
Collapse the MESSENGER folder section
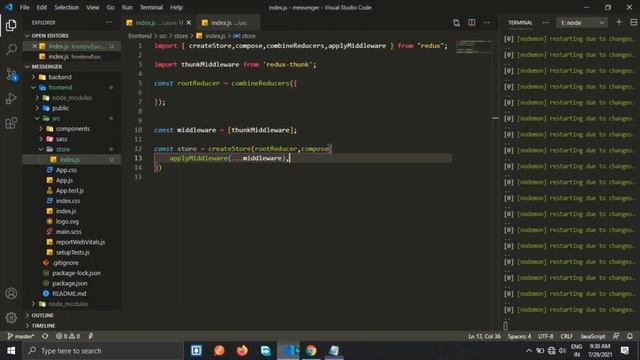[x=27, y=67]
